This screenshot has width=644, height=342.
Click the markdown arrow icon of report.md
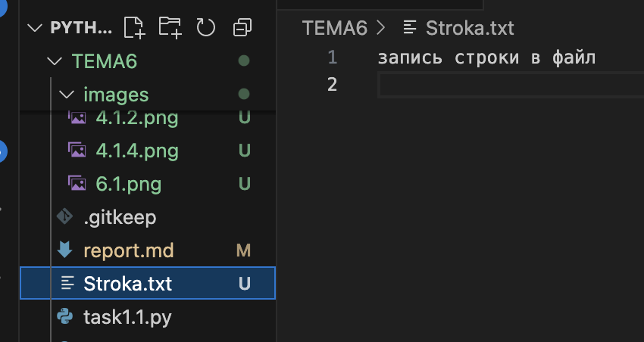coord(65,250)
